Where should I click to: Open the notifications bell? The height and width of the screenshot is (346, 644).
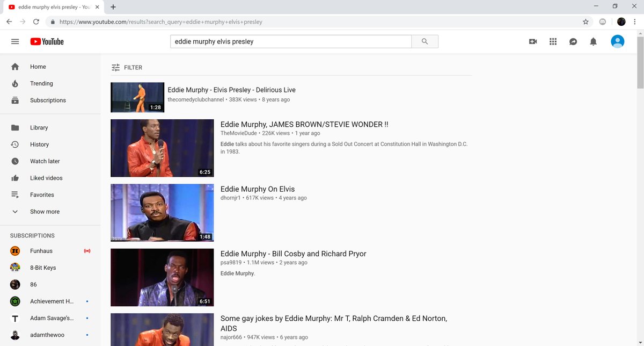(x=593, y=41)
